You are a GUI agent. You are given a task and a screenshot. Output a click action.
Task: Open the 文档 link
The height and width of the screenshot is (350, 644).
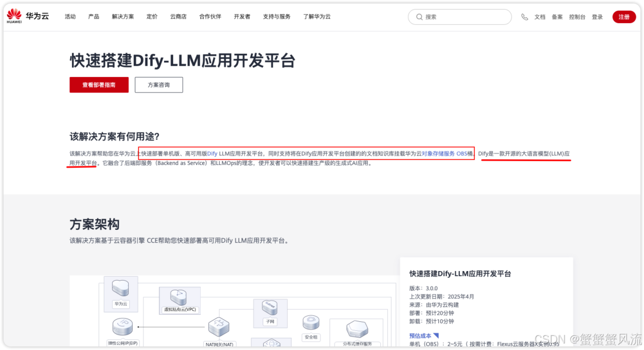point(540,17)
